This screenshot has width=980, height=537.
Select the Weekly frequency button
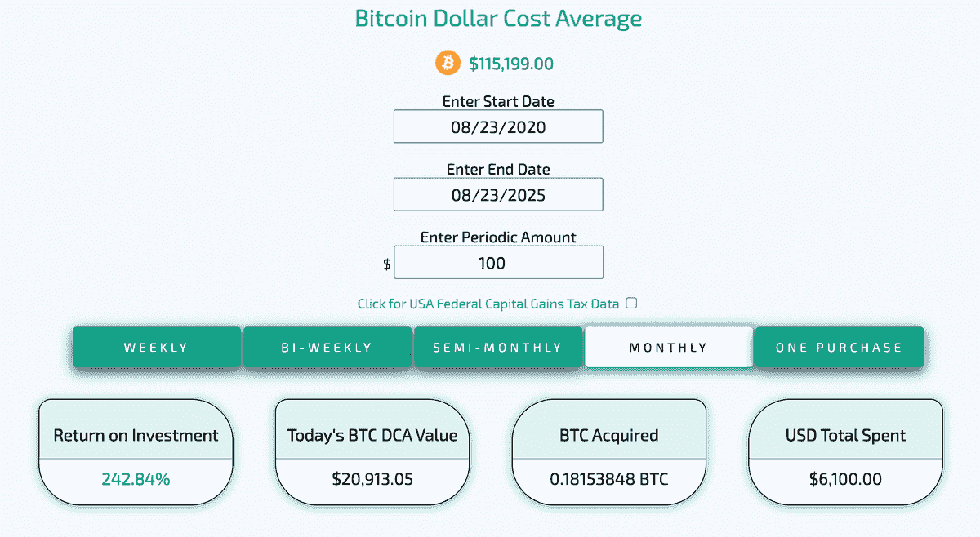[x=156, y=348]
